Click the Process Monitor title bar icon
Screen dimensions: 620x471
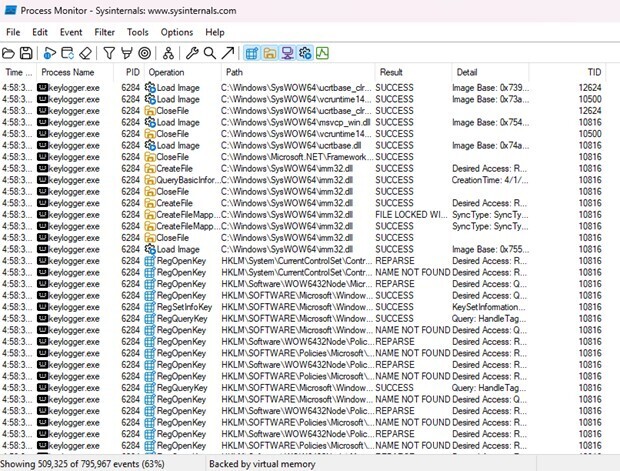click(10, 10)
